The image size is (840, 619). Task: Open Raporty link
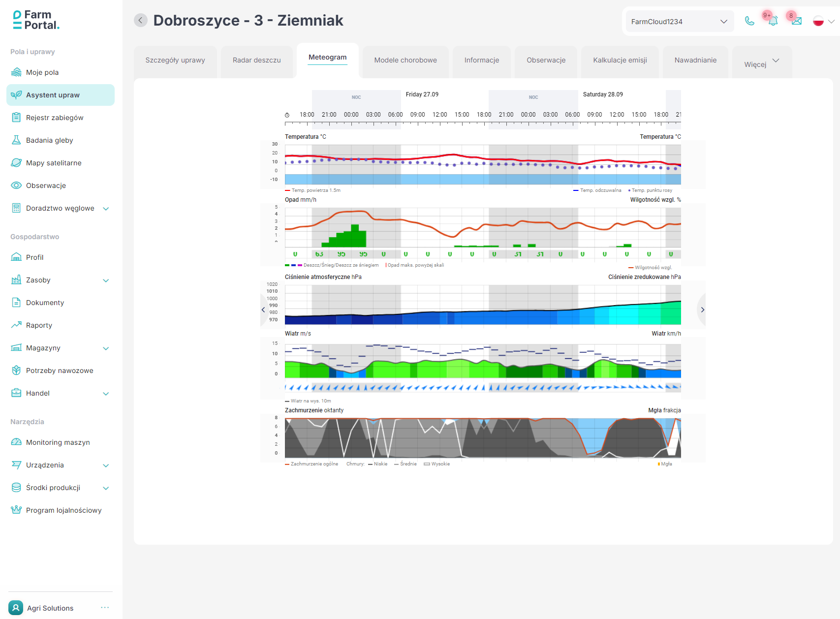(x=39, y=325)
